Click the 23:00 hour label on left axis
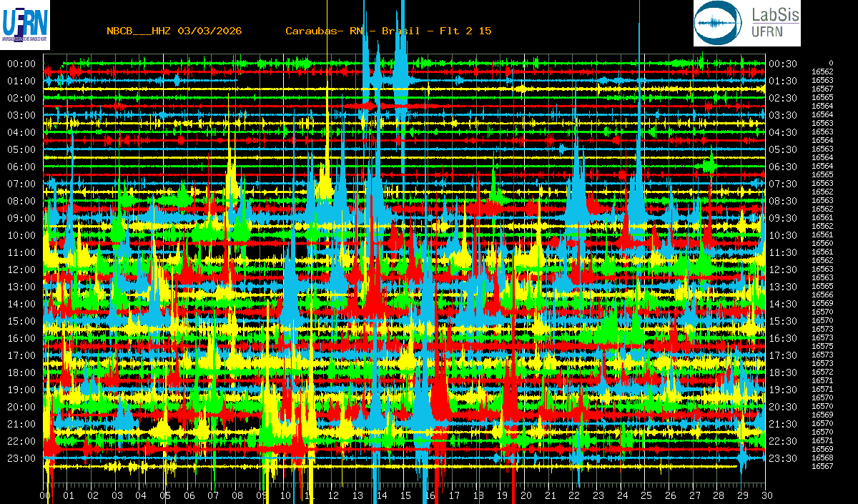 click(21, 458)
